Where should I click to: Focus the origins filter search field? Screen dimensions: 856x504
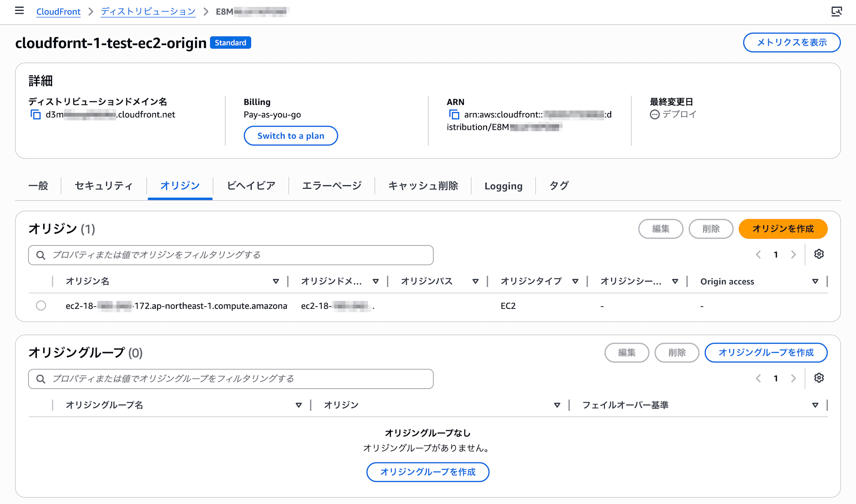pos(231,255)
